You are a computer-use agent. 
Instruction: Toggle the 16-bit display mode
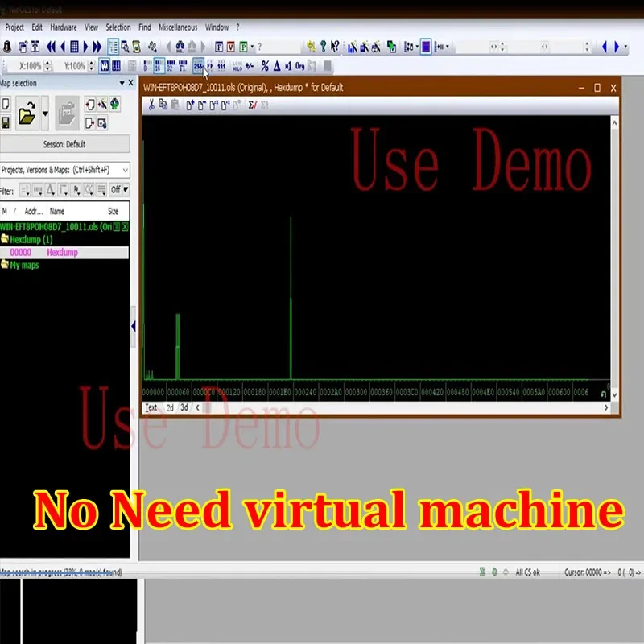pos(159,66)
